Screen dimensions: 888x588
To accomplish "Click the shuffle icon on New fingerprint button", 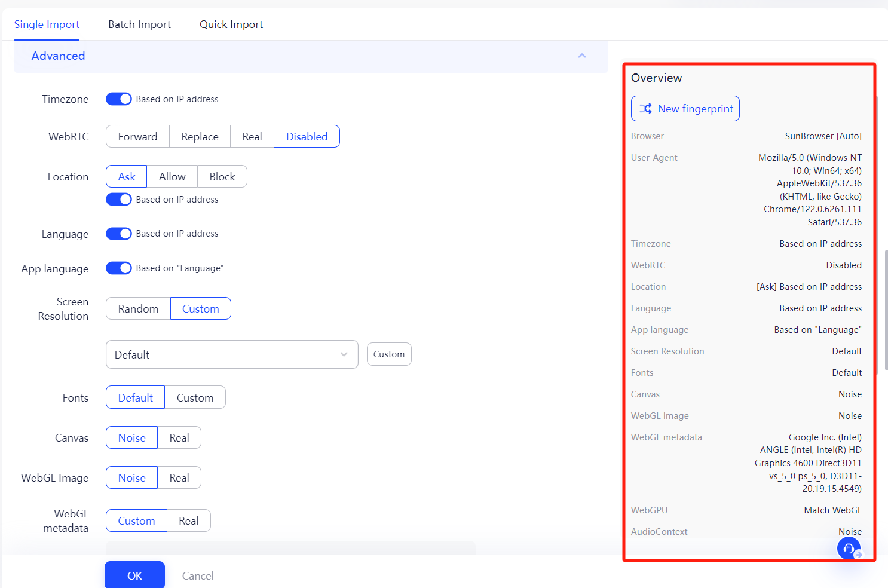I will click(646, 108).
